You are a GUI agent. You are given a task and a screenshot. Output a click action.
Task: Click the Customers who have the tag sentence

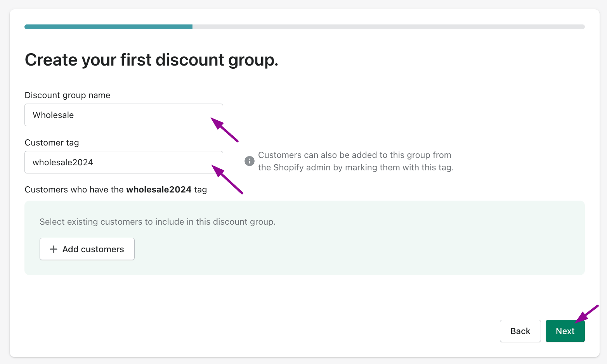pos(116,189)
